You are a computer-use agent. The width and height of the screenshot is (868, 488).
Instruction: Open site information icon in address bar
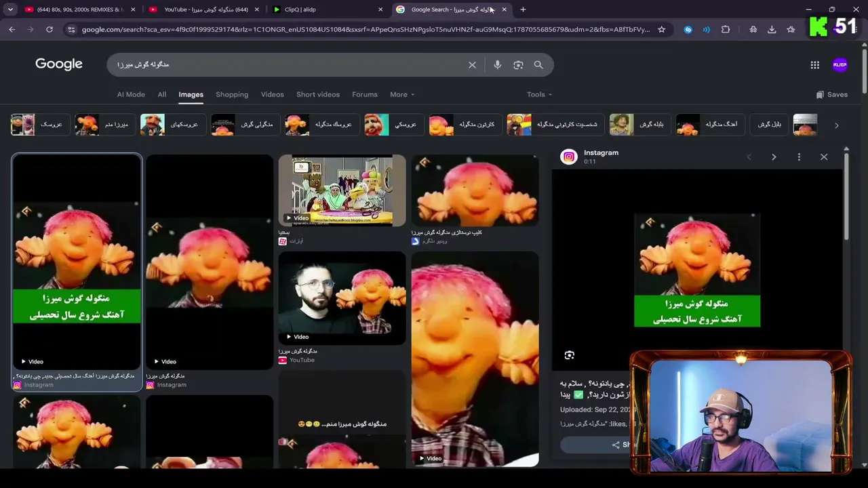(x=71, y=29)
